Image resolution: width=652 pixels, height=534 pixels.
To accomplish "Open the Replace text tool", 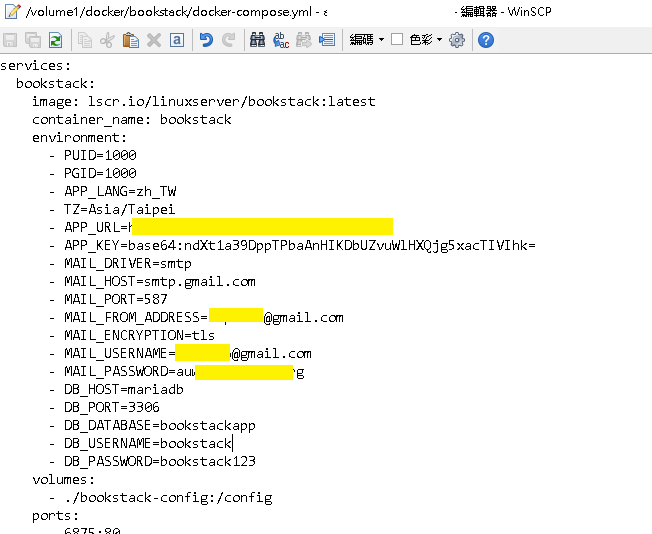I will pyautogui.click(x=281, y=40).
